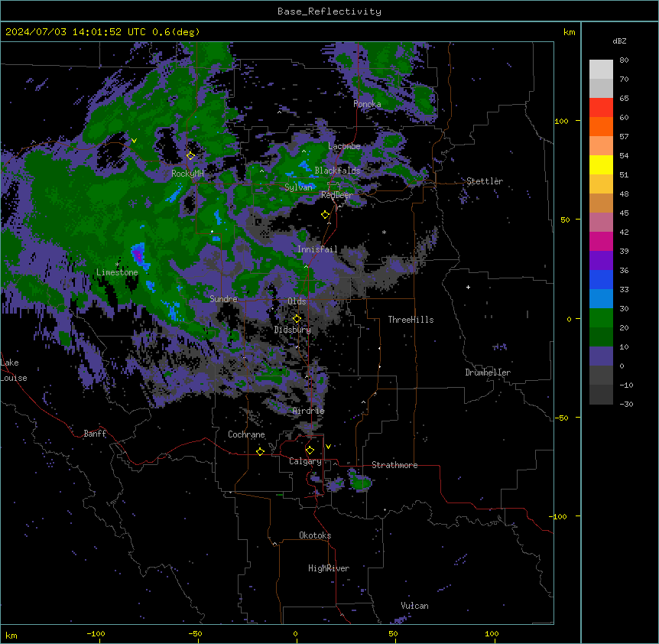
Task: Click the Cochrane town label
Action: click(x=246, y=434)
